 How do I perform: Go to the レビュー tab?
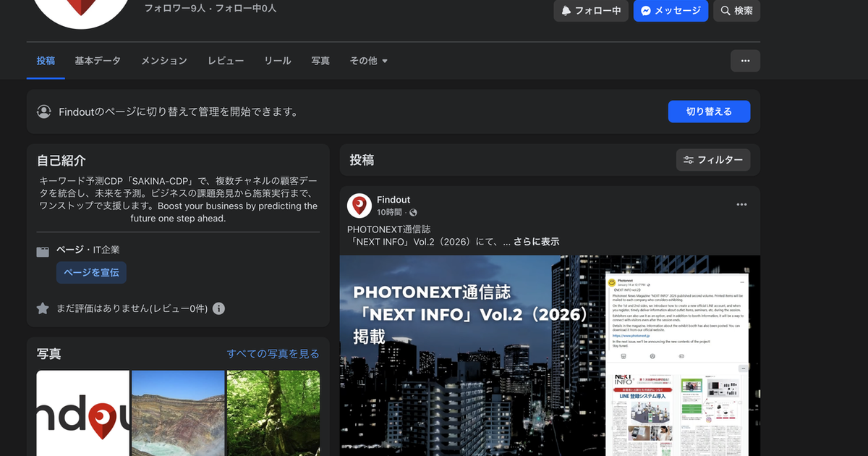point(226,61)
